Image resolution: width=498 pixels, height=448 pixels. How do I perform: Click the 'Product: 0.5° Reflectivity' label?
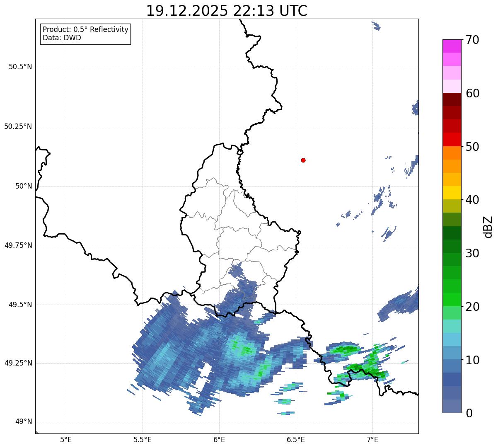click(85, 30)
